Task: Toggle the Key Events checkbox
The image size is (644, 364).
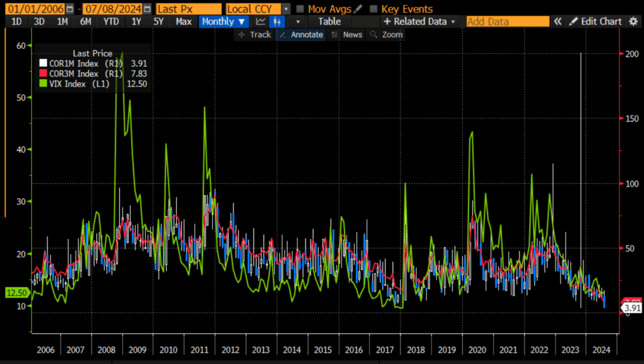Action: tap(372, 9)
